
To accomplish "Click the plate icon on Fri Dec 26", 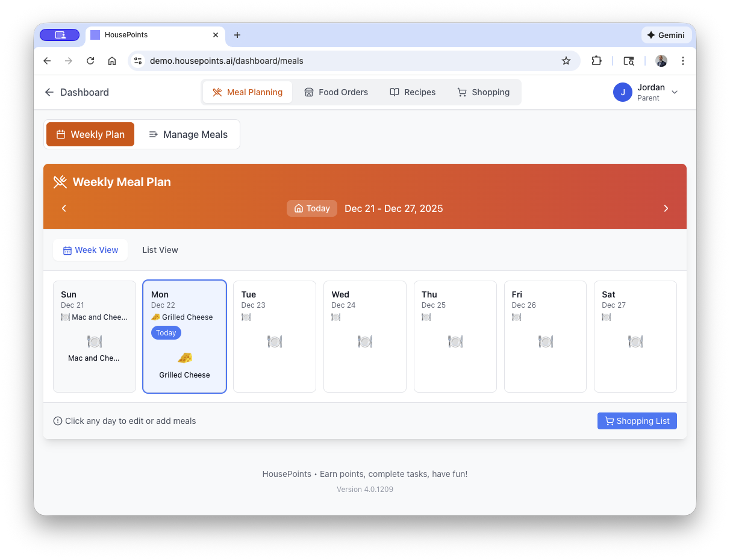I will click(546, 342).
